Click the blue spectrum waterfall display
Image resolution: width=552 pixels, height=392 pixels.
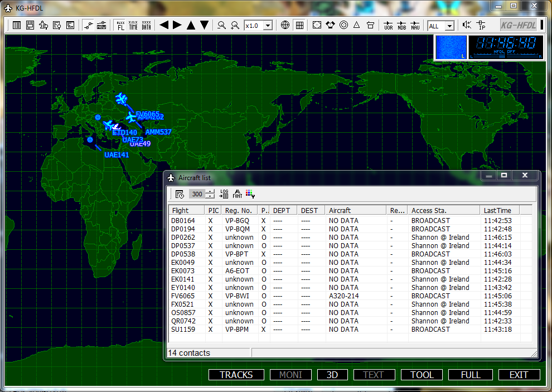click(451, 47)
